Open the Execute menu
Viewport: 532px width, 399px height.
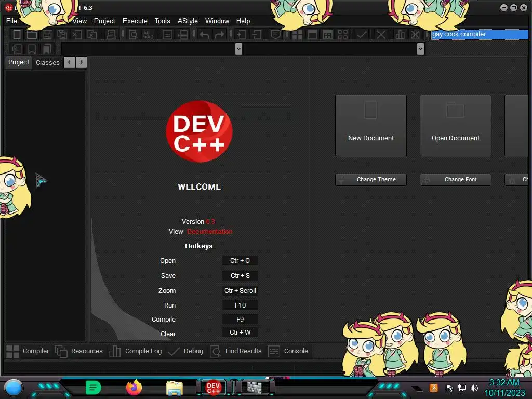pos(135,21)
